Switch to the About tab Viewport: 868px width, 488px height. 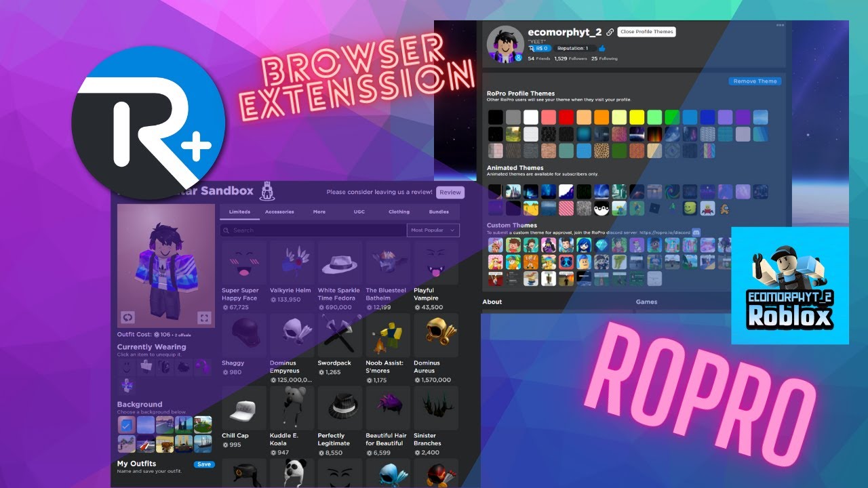[492, 302]
